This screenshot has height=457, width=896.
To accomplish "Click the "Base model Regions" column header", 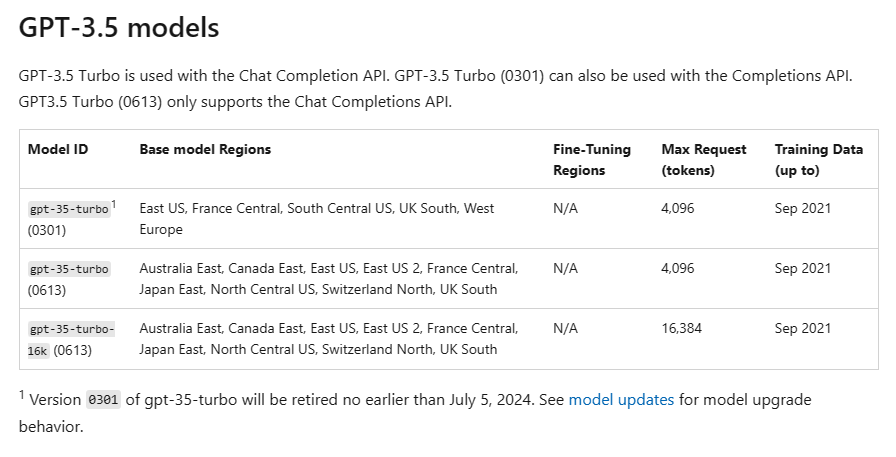I will (205, 150).
